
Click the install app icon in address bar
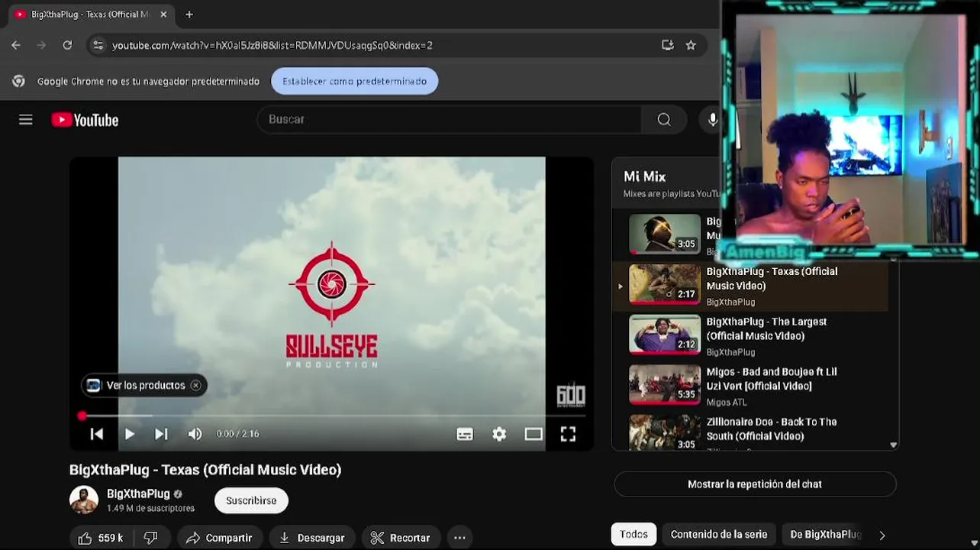pos(668,45)
